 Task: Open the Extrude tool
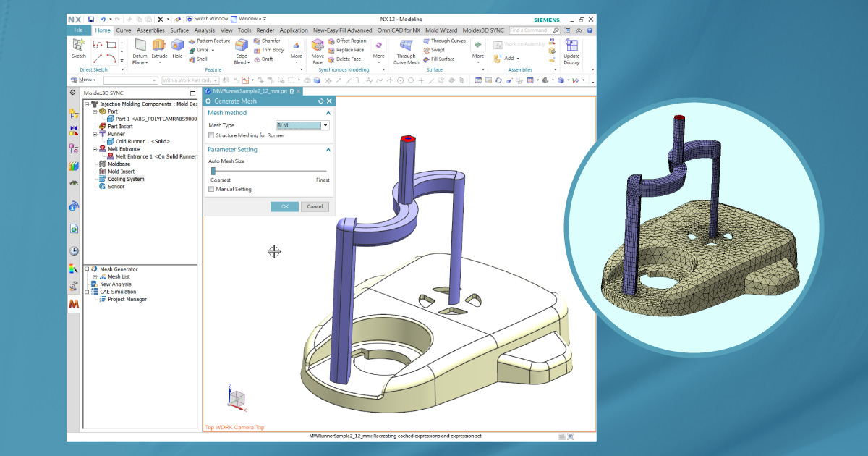coord(158,46)
